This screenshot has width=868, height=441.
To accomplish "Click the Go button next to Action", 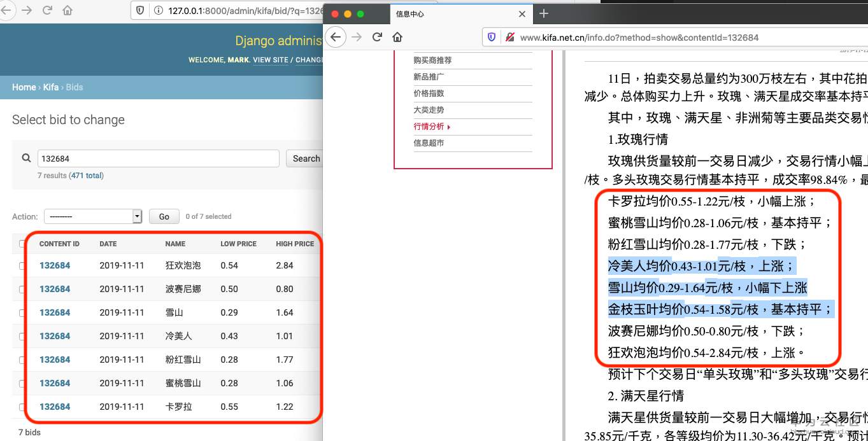I will tap(164, 216).
